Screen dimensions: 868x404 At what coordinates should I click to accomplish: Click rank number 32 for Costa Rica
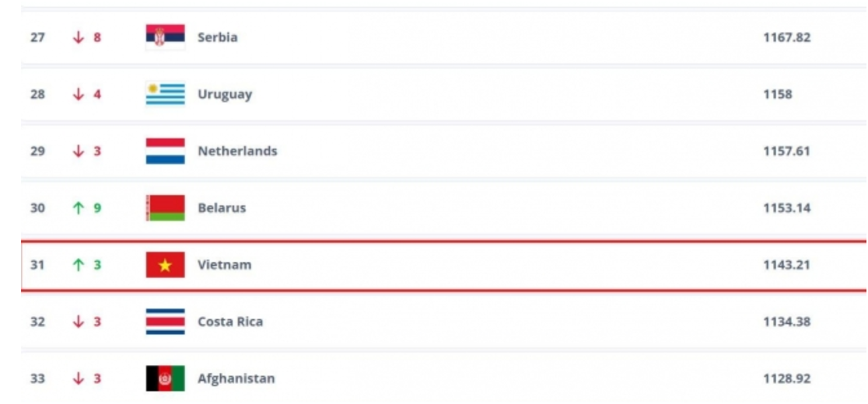pyautogui.click(x=37, y=322)
